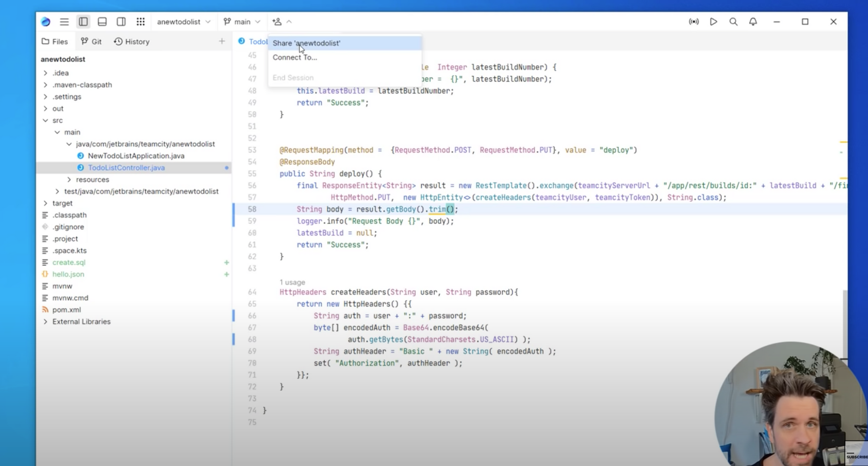Choose Connect To... menu entry
Viewport: 868px width, 466px height.
pos(345,57)
